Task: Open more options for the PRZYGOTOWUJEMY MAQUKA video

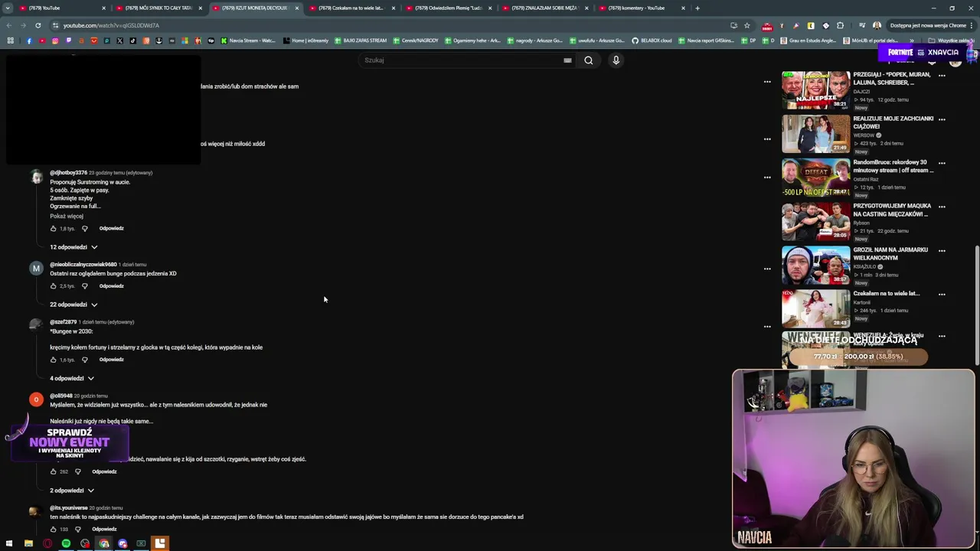Action: (x=942, y=207)
